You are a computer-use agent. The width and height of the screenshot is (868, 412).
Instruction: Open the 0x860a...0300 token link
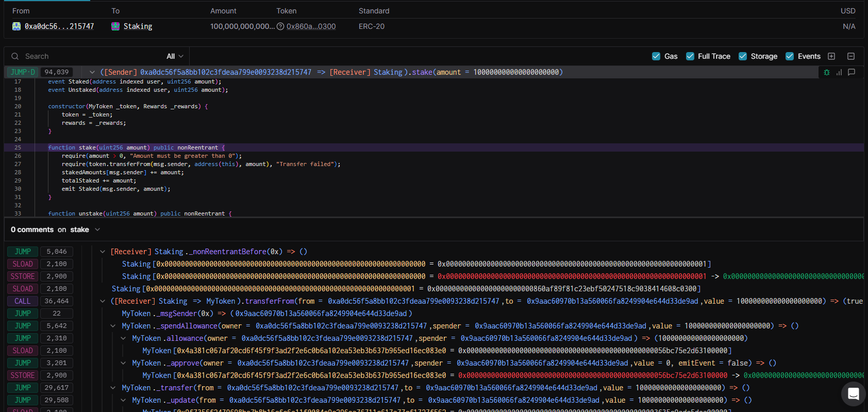311,26
